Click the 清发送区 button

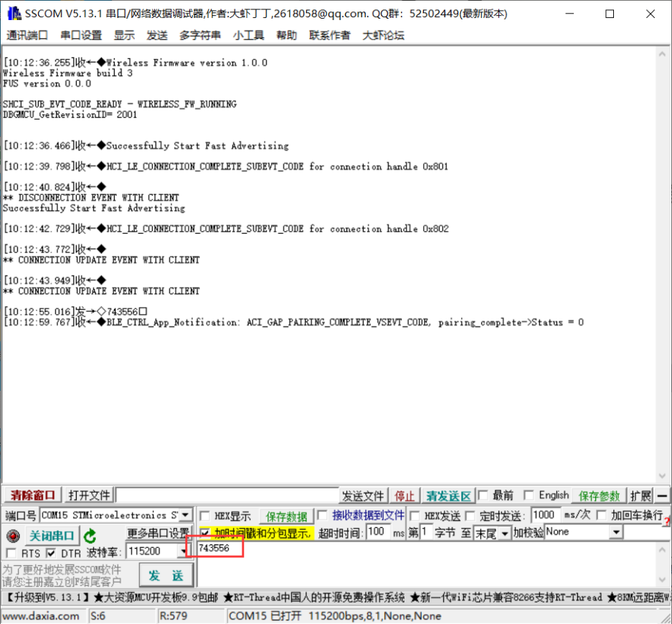point(448,496)
